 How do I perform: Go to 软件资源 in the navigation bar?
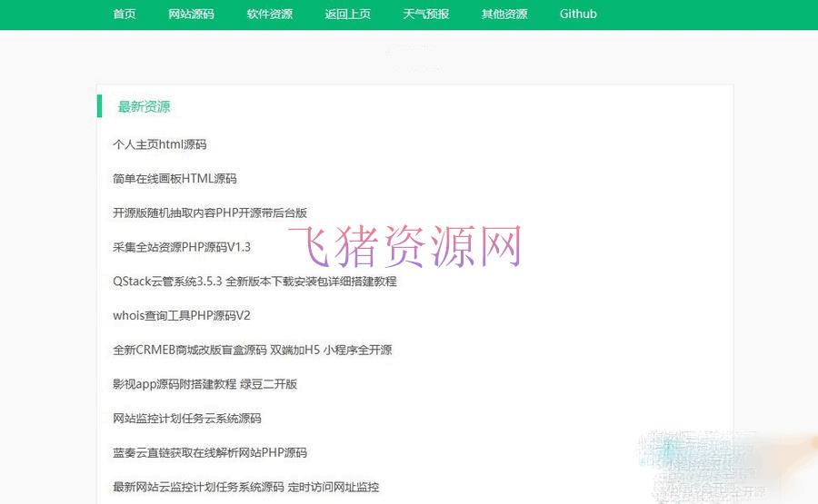coord(269,14)
